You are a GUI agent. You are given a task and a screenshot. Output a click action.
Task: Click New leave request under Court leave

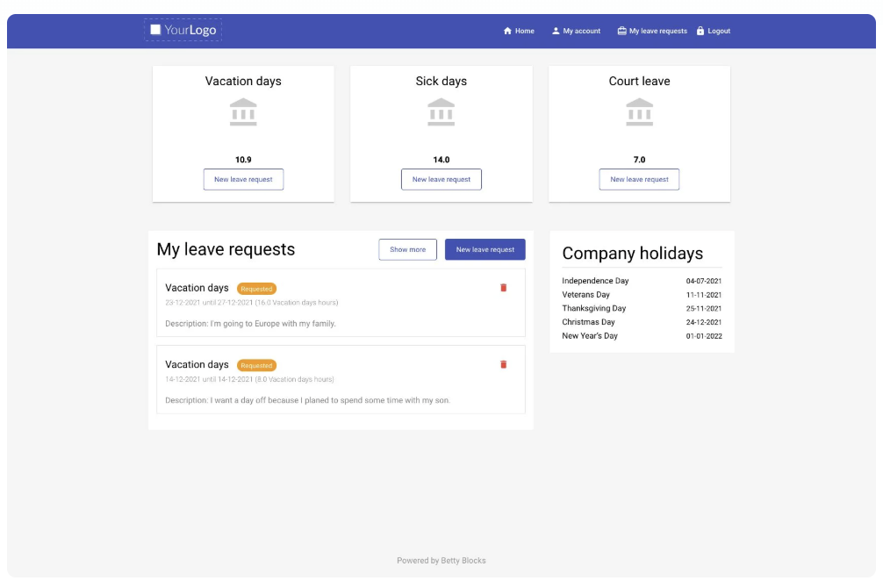[x=641, y=179]
